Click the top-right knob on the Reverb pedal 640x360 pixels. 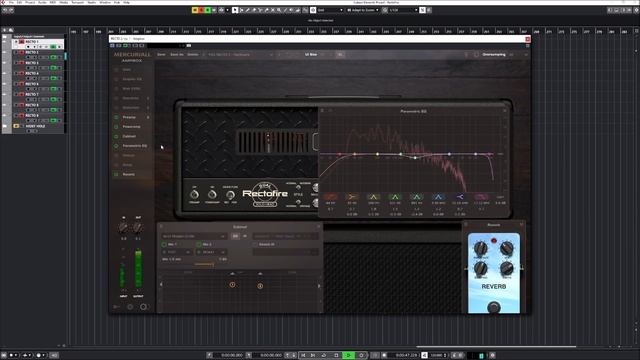[507, 248]
